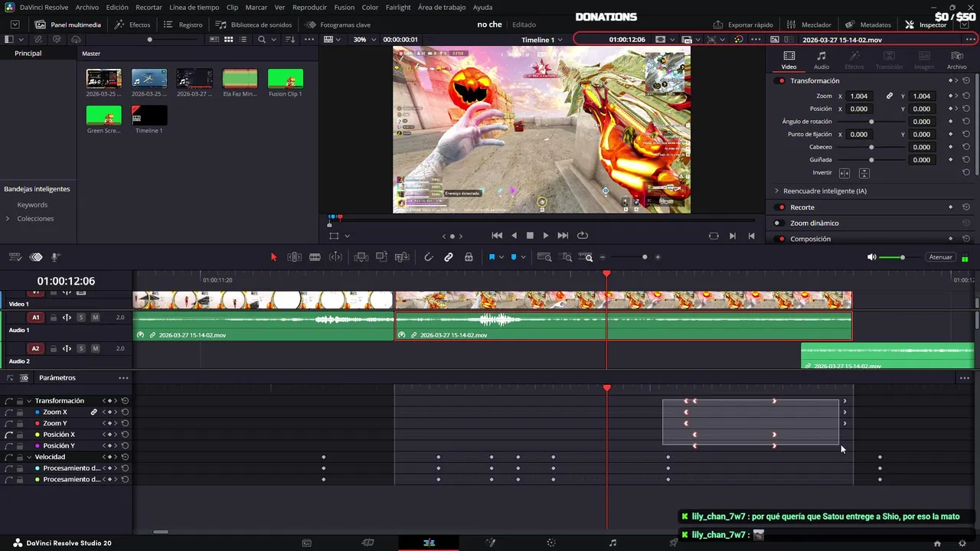The width and height of the screenshot is (980, 551).
Task: Click the flip vertical Invertir icon
Action: [864, 173]
